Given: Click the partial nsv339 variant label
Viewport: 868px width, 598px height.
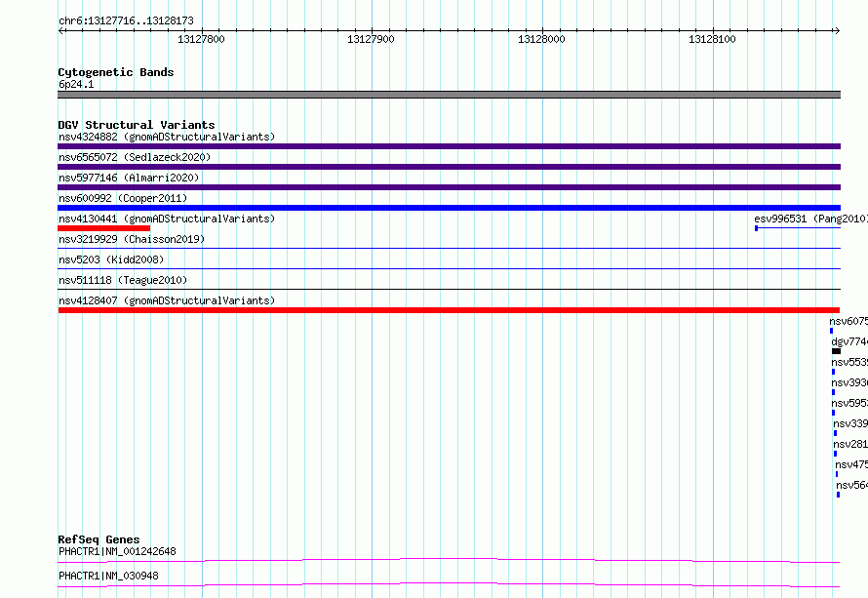Looking at the screenshot, I should tap(850, 423).
